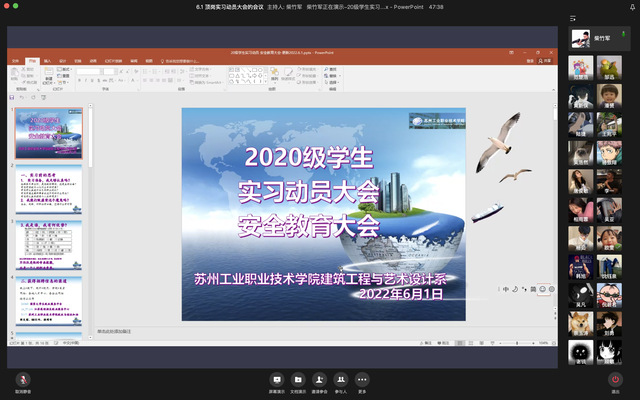Click the document share icon
The width and height of the screenshot is (640, 400).
[x=298, y=380]
